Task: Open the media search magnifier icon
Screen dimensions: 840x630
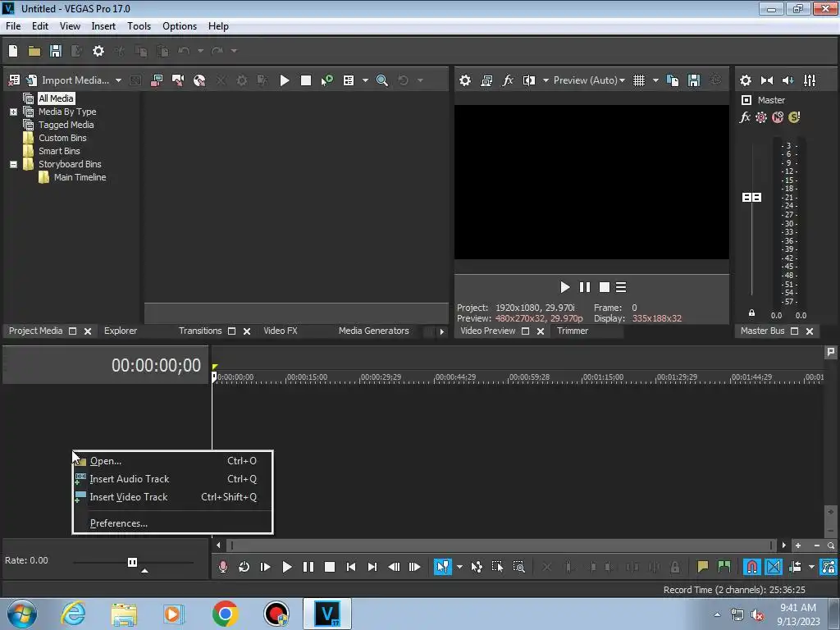Action: click(382, 80)
